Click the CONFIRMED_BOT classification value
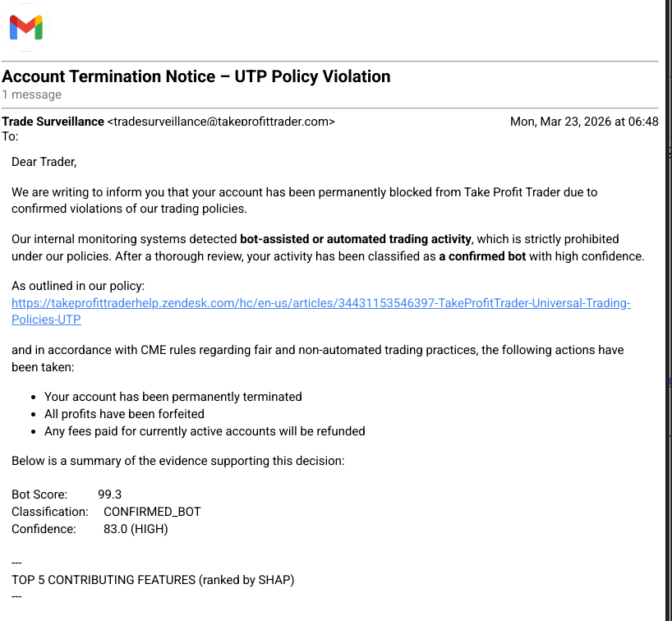The image size is (672, 621). 152,512
